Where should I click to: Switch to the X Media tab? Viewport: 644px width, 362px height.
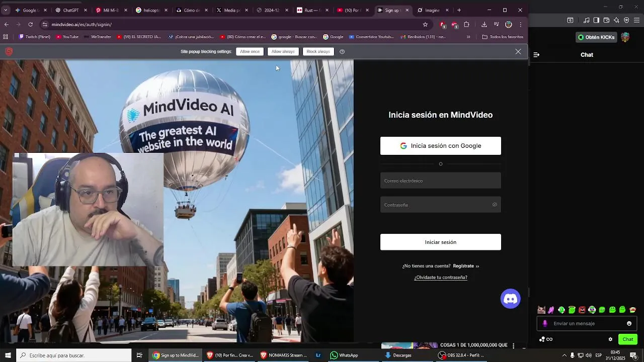pyautogui.click(x=231, y=10)
